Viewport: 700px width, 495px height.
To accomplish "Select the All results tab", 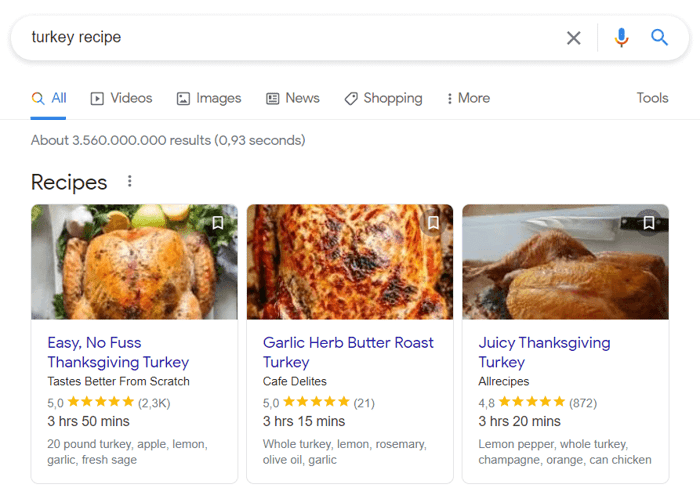I will click(x=49, y=98).
